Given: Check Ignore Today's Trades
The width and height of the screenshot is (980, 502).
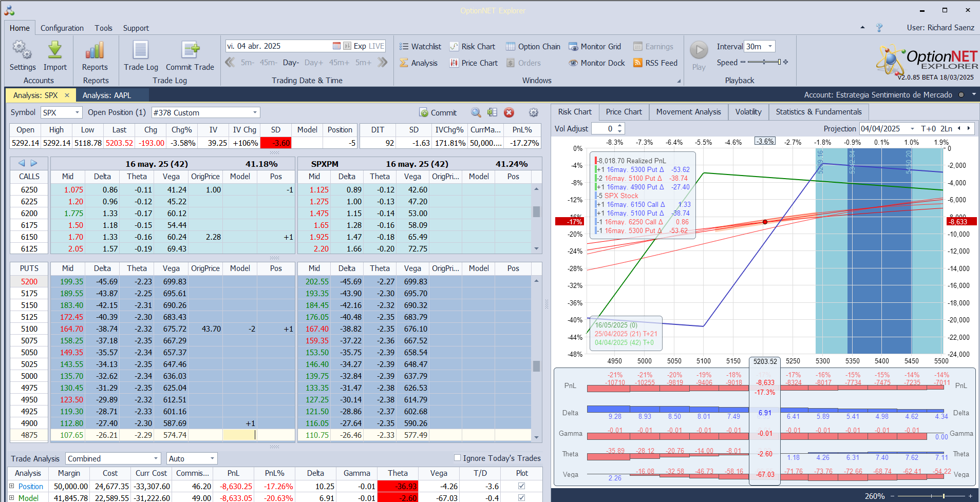Looking at the screenshot, I should (x=457, y=458).
